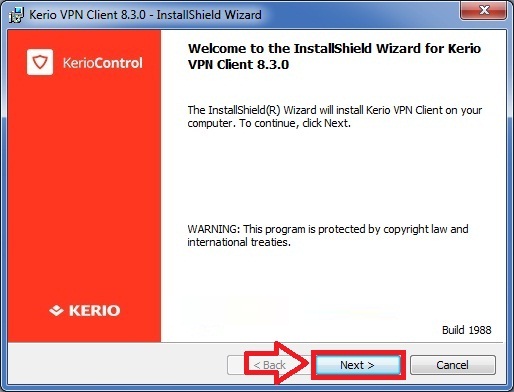Proceed with the Next > button

tap(358, 365)
